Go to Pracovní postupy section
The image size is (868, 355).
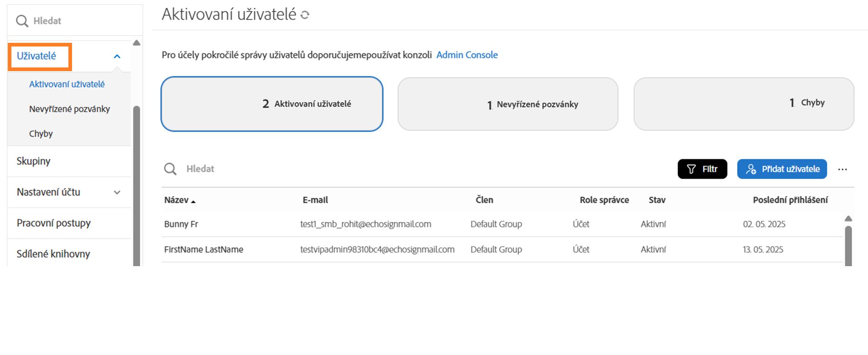pyautogui.click(x=54, y=223)
